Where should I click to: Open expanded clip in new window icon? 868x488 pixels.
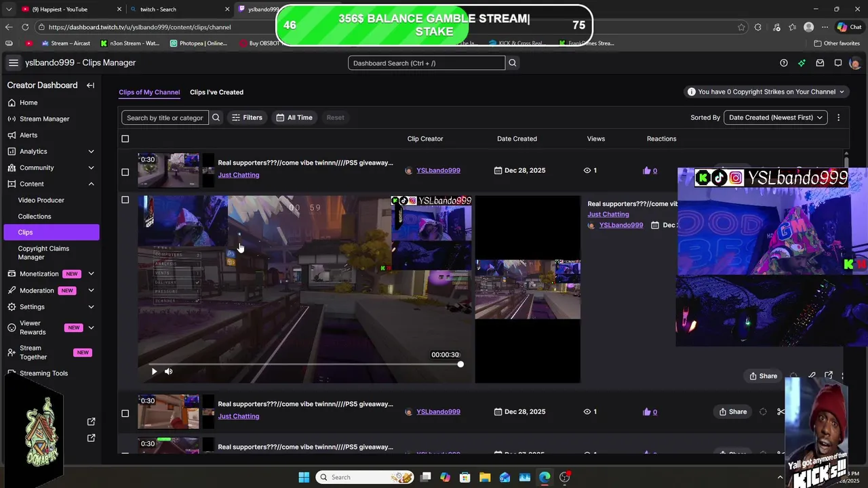tap(829, 375)
